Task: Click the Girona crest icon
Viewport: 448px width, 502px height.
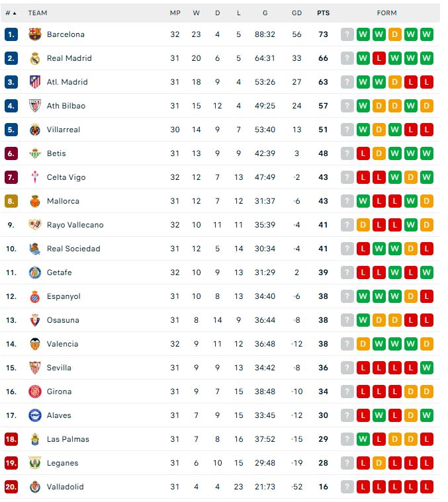Action: tap(35, 392)
